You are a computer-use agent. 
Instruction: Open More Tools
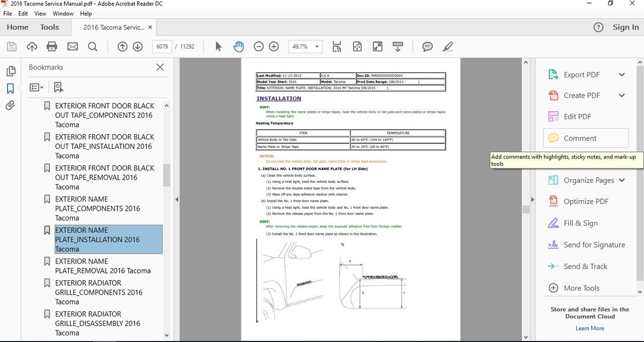582,288
